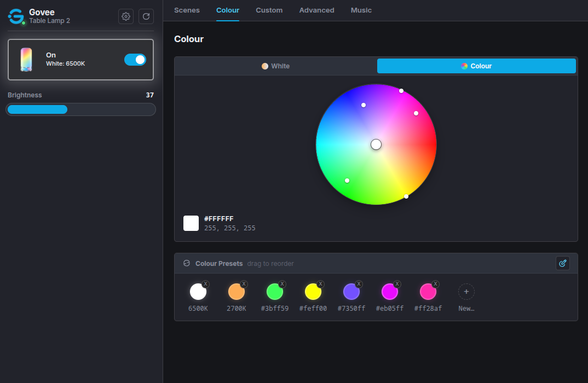The height and width of the screenshot is (383, 588).
Task: Pick the magenta #eb05ff preset swatch
Action: pyautogui.click(x=390, y=292)
